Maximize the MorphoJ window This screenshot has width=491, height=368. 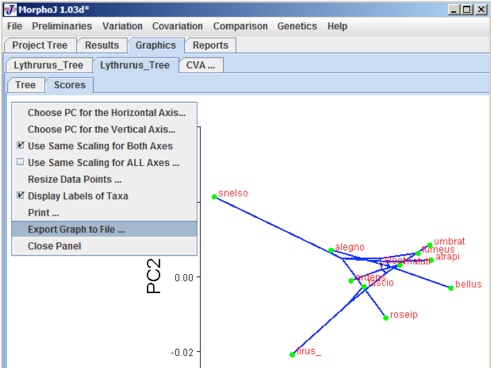coord(467,10)
